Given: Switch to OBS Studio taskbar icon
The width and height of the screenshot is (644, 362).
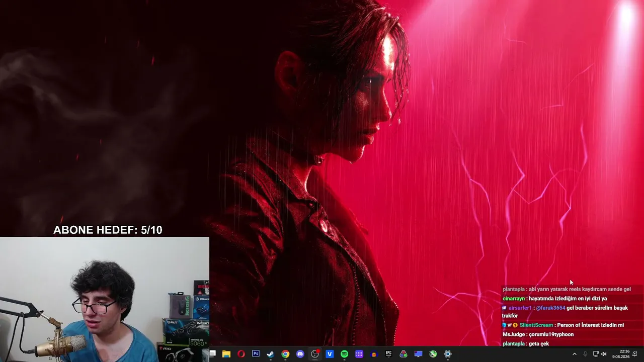Looking at the screenshot, I should pyautogui.click(x=315, y=354).
